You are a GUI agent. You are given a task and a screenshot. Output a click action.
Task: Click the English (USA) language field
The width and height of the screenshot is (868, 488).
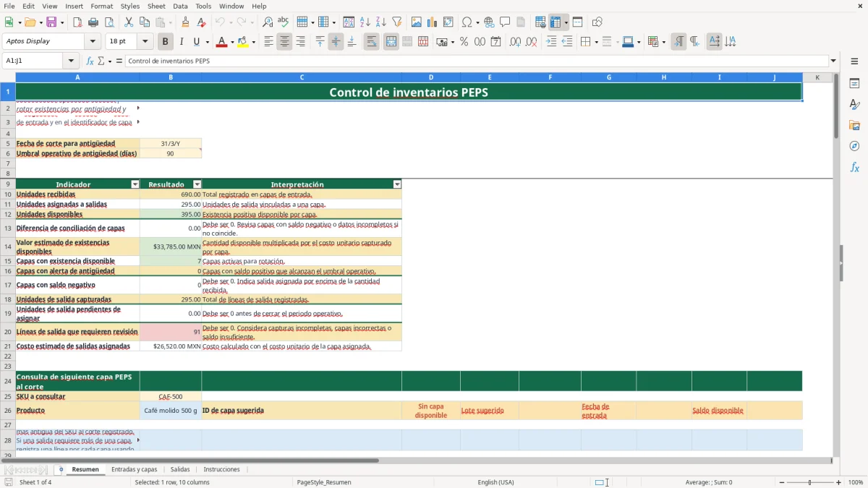[495, 482]
